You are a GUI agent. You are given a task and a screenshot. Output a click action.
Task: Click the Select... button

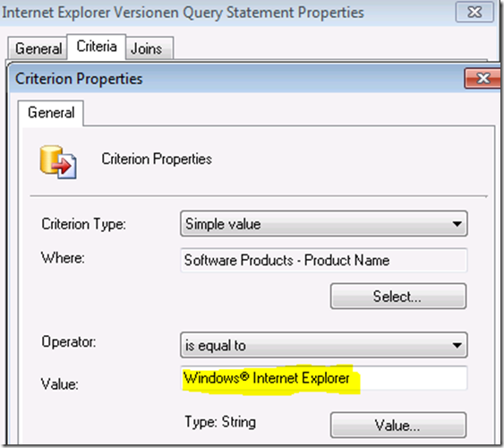pos(398,297)
